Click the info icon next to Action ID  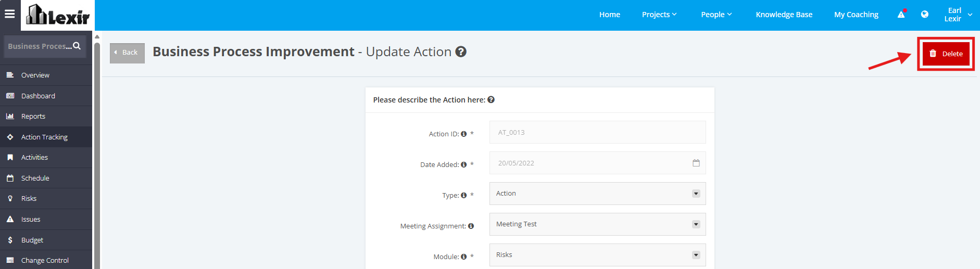tap(463, 134)
